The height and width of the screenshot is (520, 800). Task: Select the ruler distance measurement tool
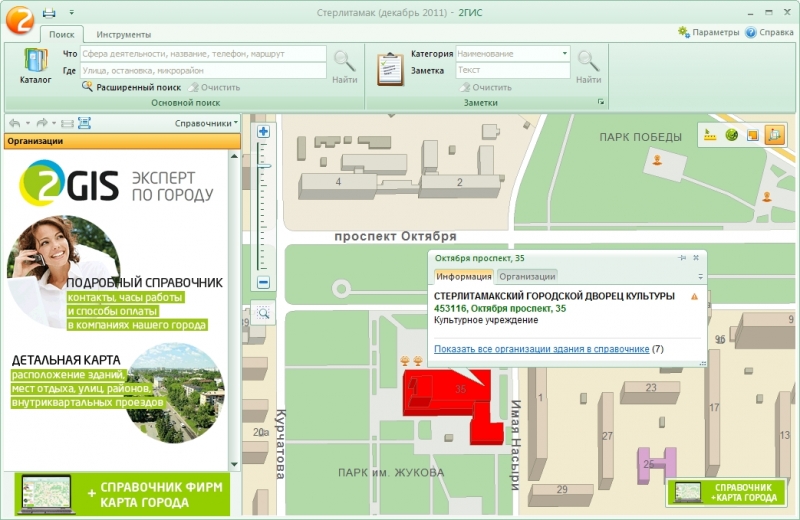(710, 135)
